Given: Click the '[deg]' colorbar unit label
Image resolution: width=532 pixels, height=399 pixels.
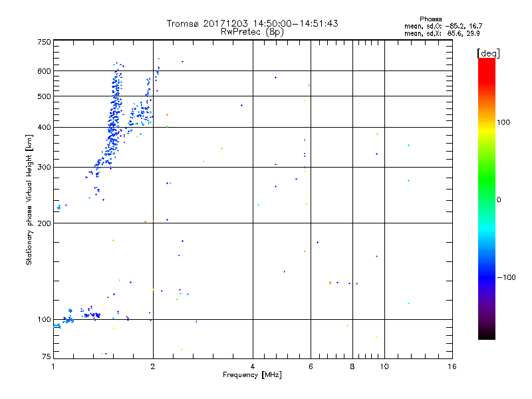Looking at the screenshot, I should click(x=488, y=53).
